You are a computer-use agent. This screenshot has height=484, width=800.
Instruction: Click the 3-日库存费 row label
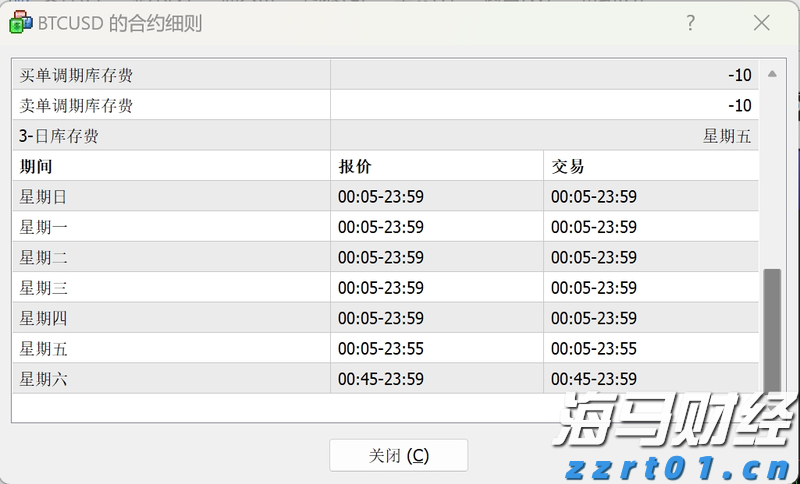[59, 136]
